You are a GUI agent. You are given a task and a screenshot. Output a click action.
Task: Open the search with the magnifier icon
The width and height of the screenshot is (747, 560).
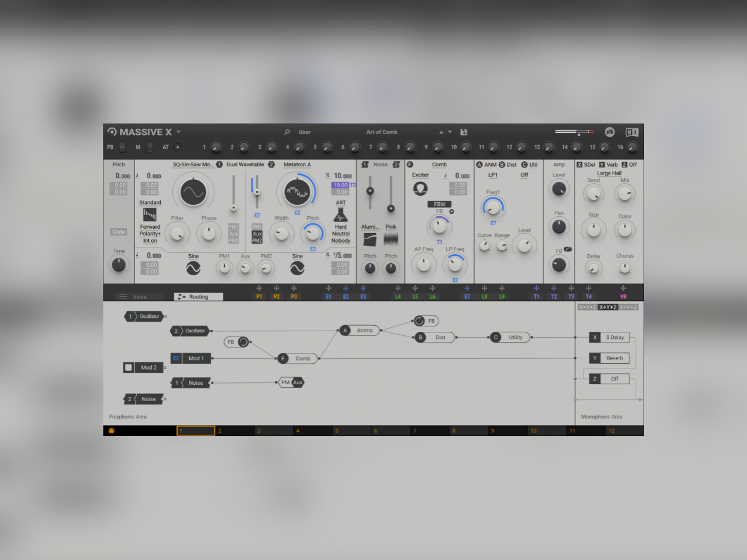click(286, 131)
